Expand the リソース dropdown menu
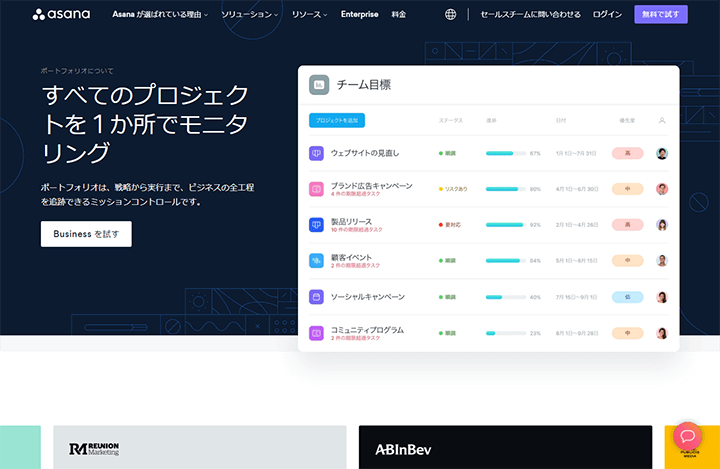The width and height of the screenshot is (720, 469). pos(312,15)
